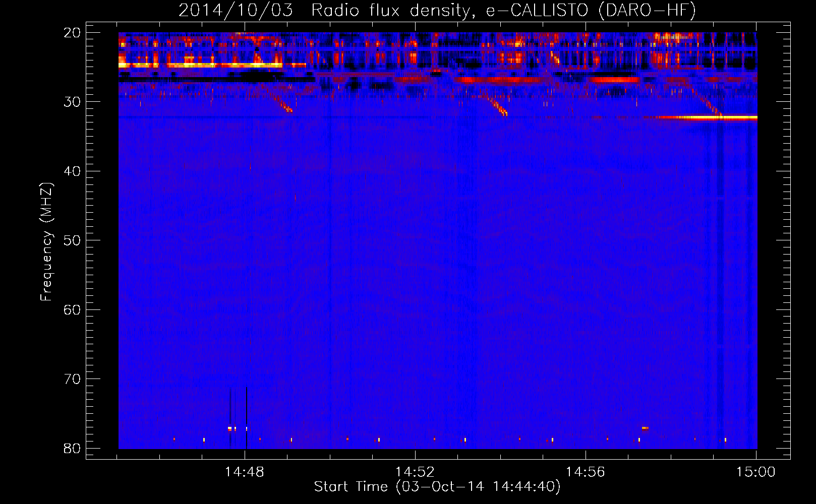Click the 14:56 time tick label
The height and width of the screenshot is (504, 816).
pos(585,472)
